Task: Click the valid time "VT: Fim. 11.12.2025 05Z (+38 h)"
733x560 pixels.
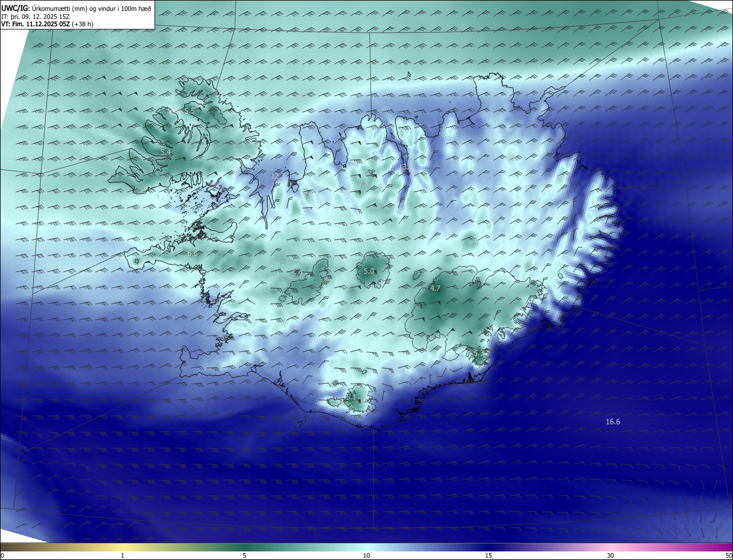Action: tap(48, 24)
